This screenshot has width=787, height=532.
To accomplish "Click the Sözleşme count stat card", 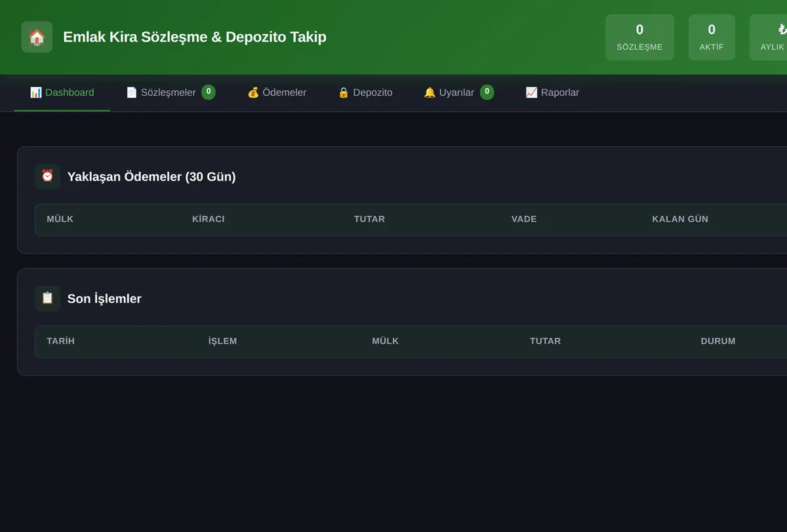I will tap(639, 37).
